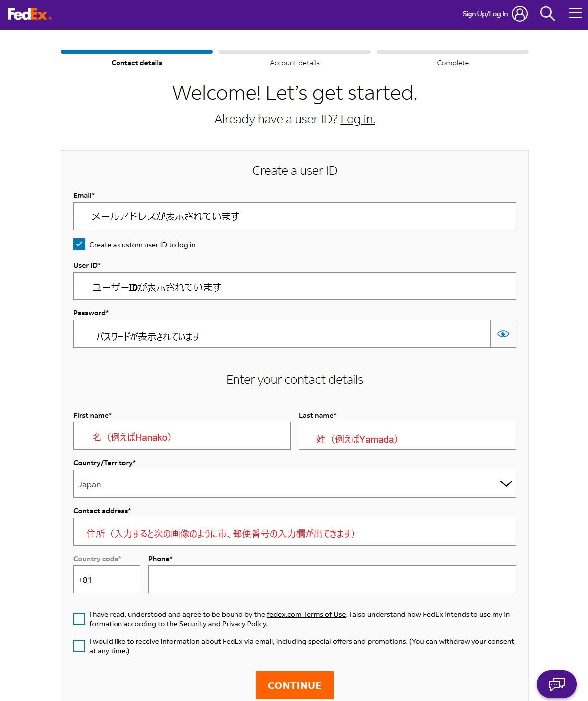Focus the First name input field
Viewport: 588px width, 701px height.
[182, 436]
